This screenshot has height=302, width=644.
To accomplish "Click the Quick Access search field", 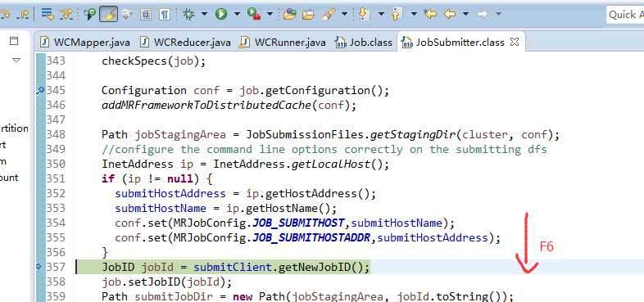I will point(625,15).
